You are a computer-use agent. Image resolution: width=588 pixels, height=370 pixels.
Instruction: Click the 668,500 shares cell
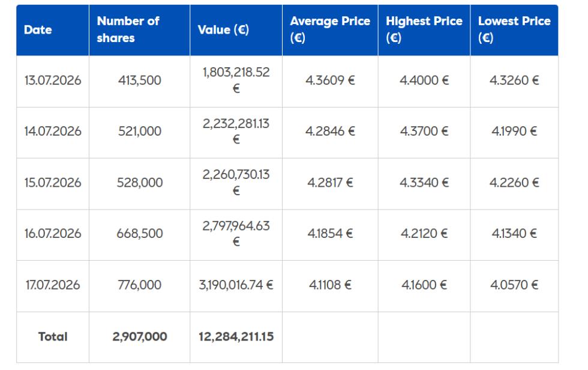coord(139,234)
